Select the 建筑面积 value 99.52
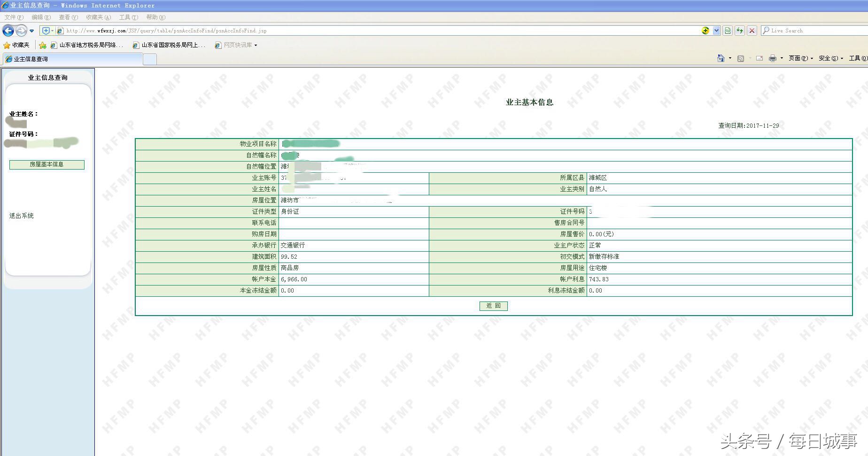Screen dimensions: 868x456 (289, 256)
